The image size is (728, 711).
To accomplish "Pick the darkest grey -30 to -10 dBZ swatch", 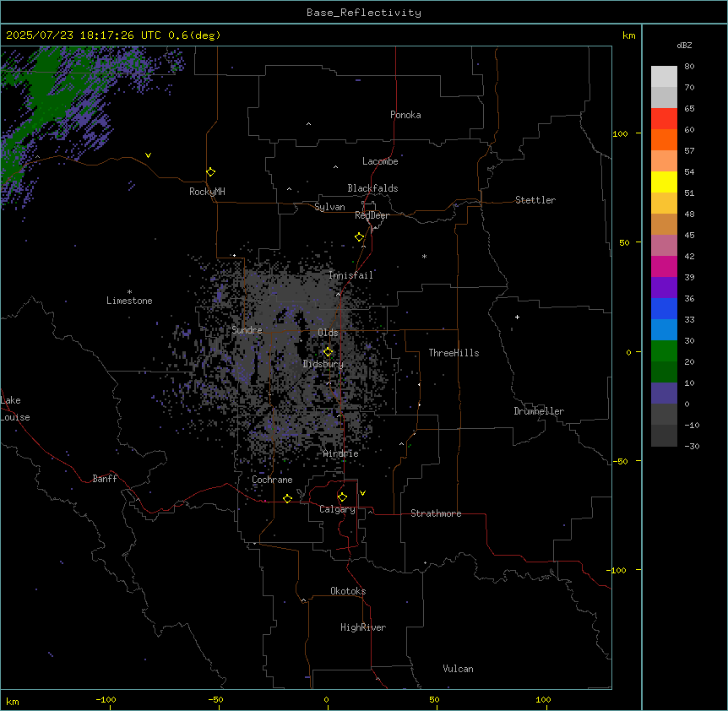I will tap(664, 436).
